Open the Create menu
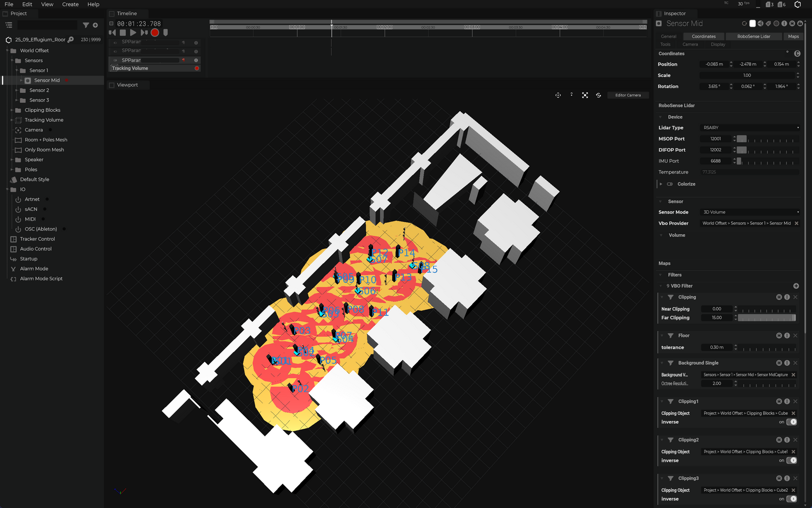This screenshot has height=508, width=812. (70, 5)
